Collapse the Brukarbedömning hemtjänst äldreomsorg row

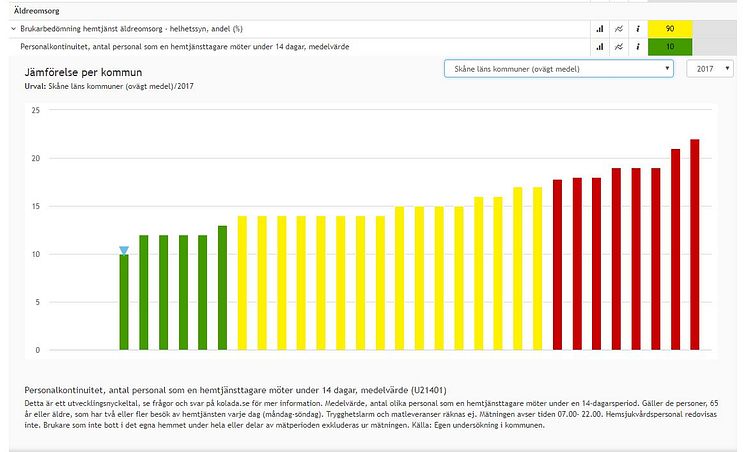tap(13, 30)
